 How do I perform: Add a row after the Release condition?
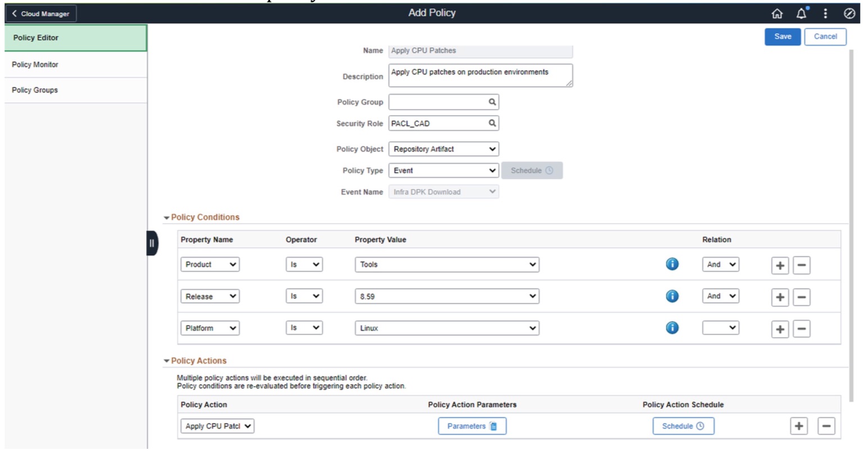(780, 297)
